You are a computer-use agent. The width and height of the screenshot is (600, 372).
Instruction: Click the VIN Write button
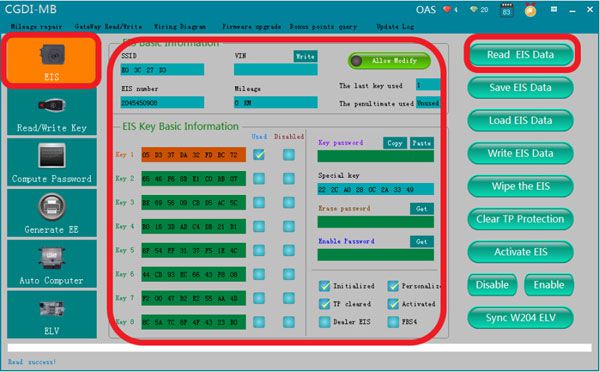[305, 56]
